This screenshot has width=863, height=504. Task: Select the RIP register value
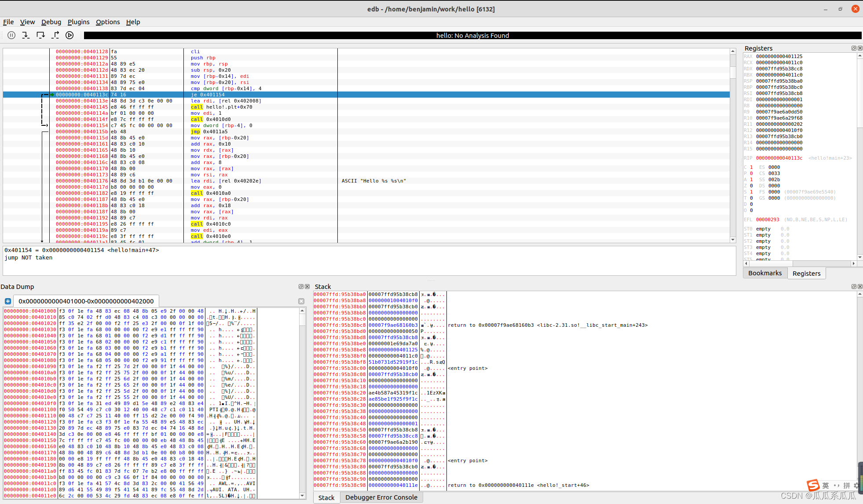[779, 158]
